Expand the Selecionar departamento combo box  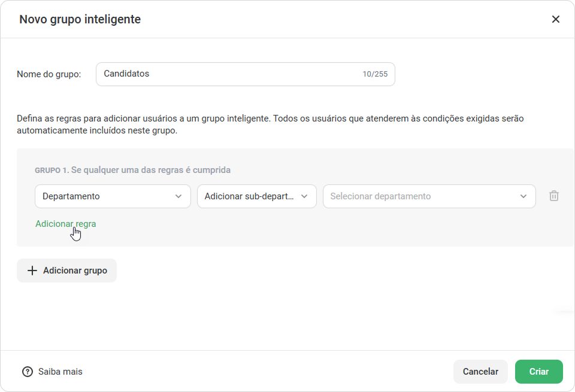click(x=429, y=196)
